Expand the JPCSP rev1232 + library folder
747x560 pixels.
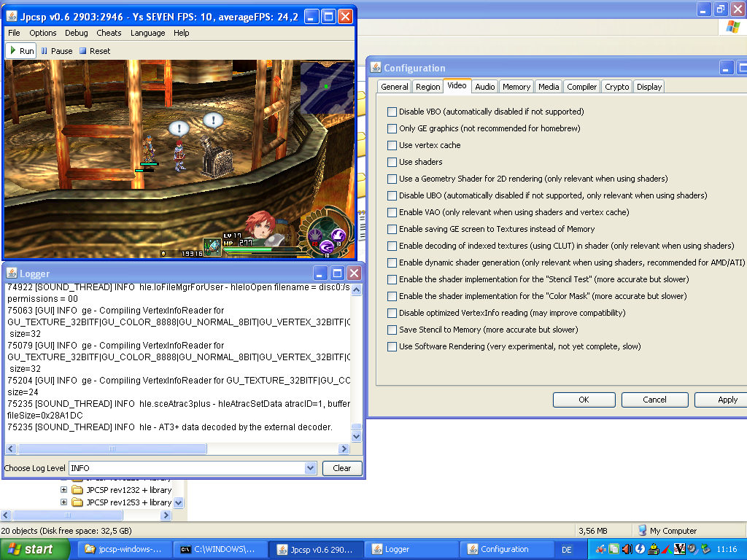(64, 490)
